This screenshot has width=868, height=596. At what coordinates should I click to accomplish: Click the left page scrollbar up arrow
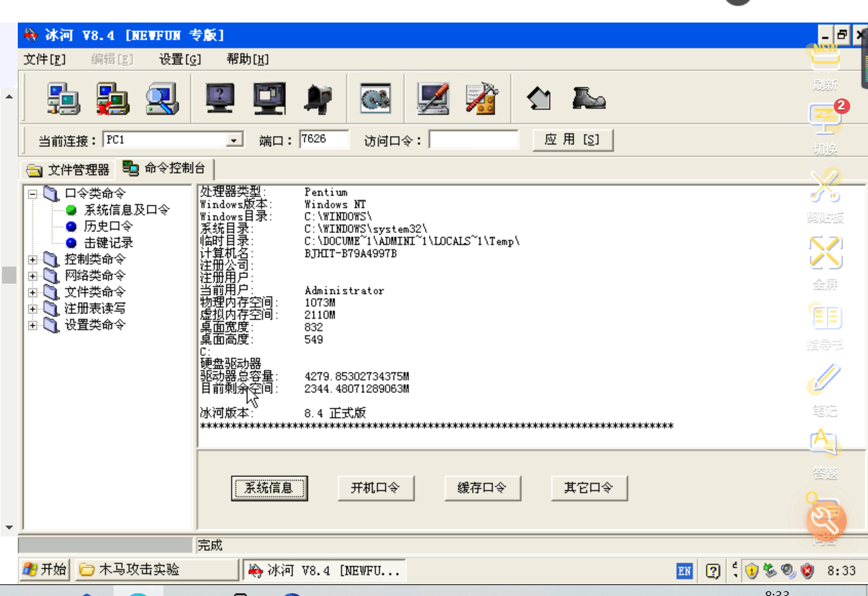[9, 96]
